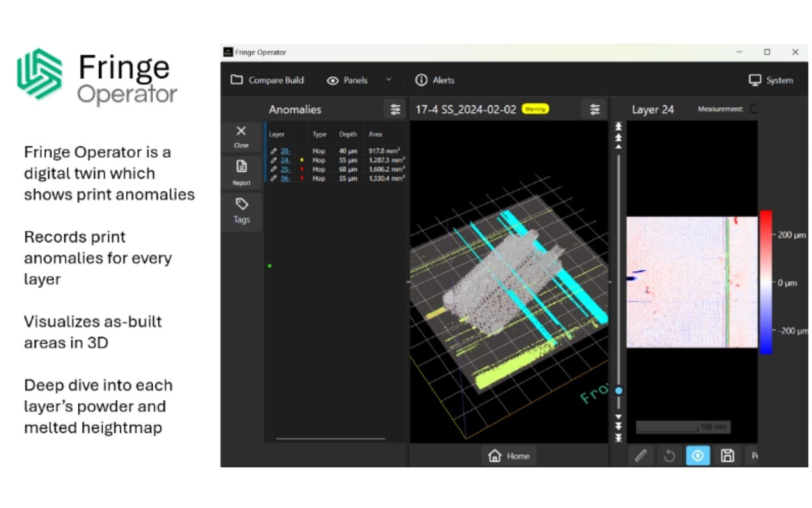812x508 pixels.
Task: Open anomaly layer 24 link
Action: 285,160
